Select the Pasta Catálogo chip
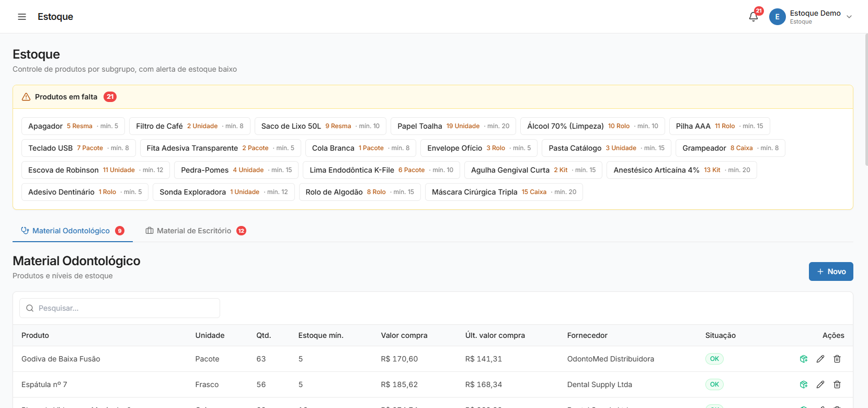This screenshot has height=408, width=868. 607,148
